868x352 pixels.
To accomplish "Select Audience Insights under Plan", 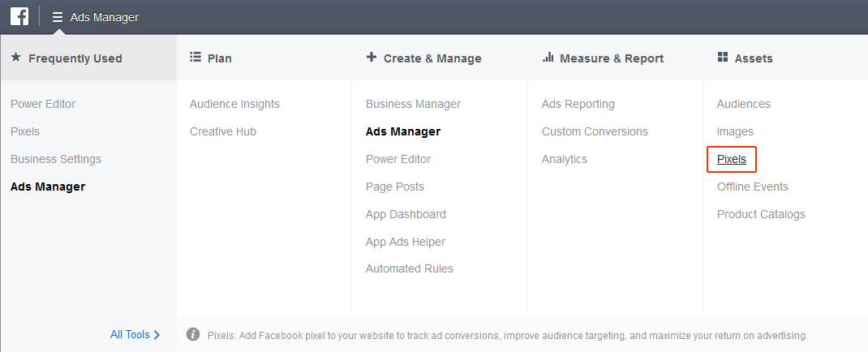I will (234, 104).
